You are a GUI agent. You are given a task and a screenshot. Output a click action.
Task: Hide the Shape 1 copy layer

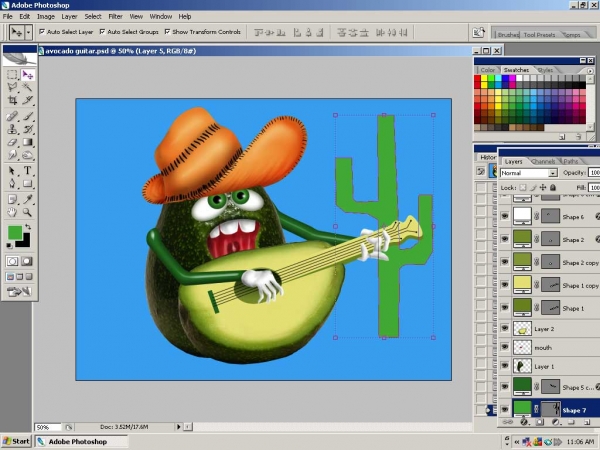[x=505, y=285]
